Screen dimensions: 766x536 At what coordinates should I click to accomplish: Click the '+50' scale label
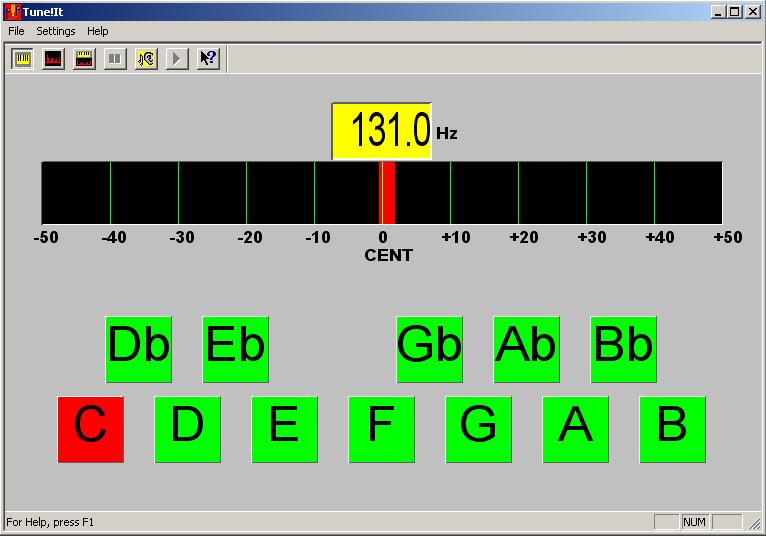pos(728,237)
